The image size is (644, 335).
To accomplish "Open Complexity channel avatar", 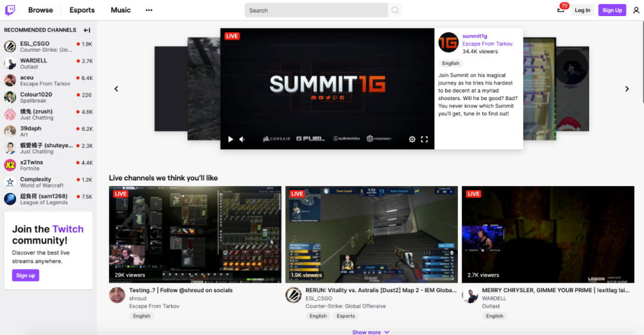I will point(10,182).
